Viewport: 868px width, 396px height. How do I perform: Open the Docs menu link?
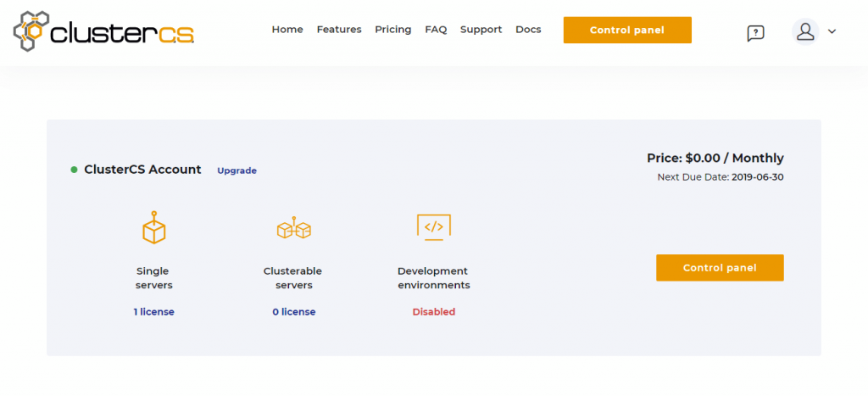(528, 30)
